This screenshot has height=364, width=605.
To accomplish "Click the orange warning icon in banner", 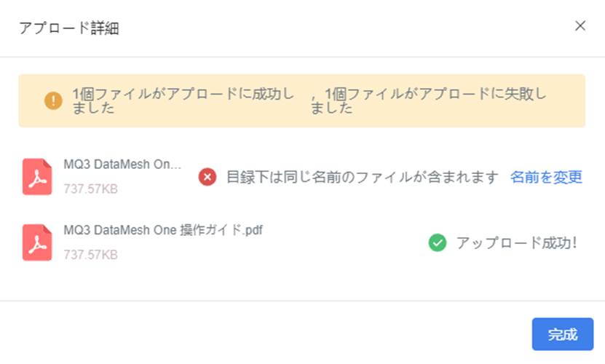I will [53, 101].
